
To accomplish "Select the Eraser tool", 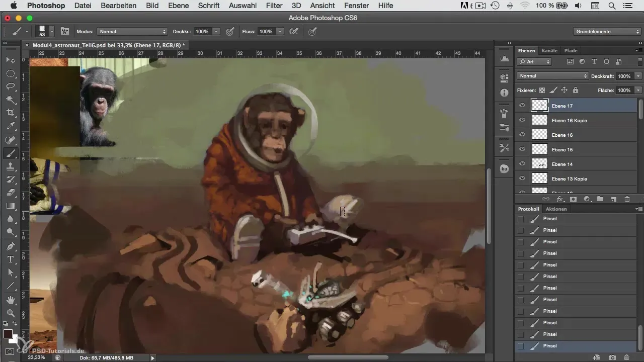I will (x=10, y=193).
